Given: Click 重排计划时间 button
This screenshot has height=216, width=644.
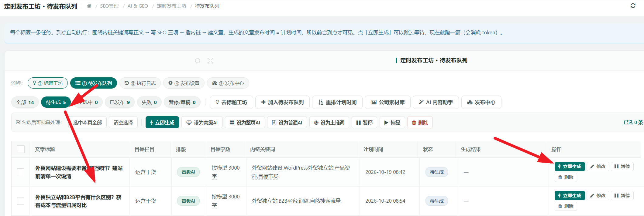Looking at the screenshot, I should tap(337, 102).
